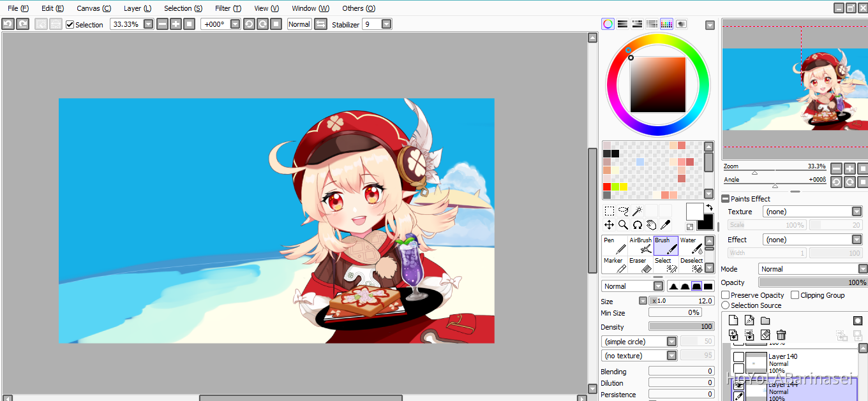Activate the Eyedropper color picker tool

coord(665,225)
